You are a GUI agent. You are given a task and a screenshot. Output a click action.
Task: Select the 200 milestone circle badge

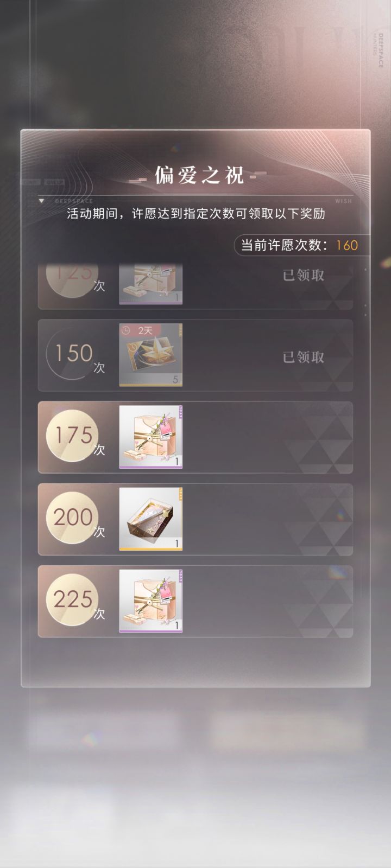[x=72, y=518]
